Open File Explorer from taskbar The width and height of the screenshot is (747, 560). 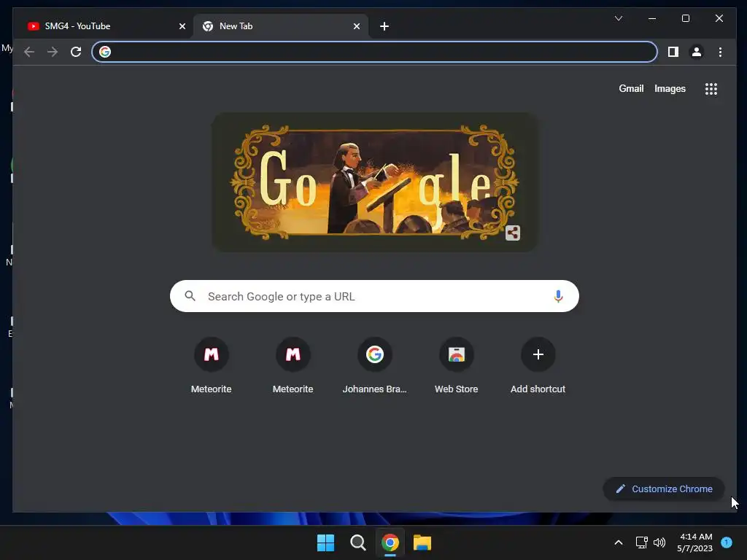pyautogui.click(x=422, y=542)
